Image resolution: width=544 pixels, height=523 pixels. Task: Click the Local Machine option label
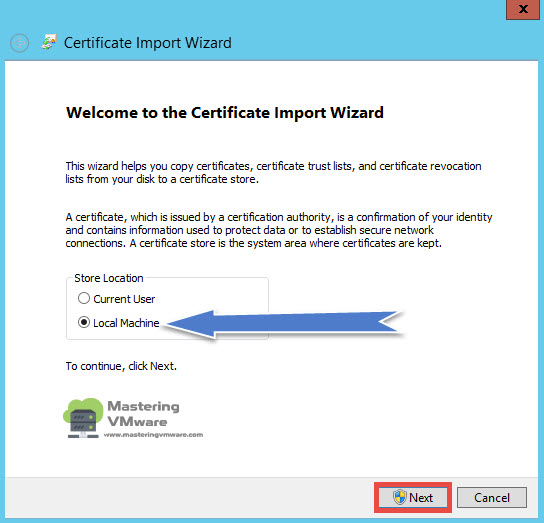click(x=126, y=323)
